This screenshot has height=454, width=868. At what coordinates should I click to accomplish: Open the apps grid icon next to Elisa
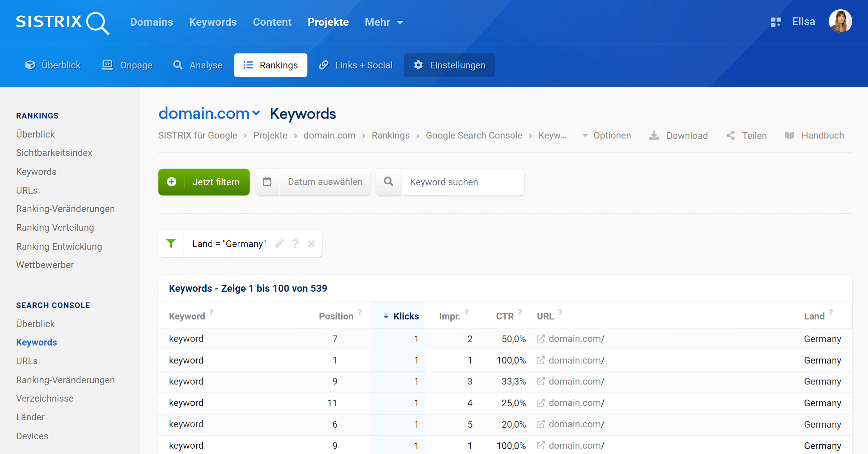click(776, 22)
